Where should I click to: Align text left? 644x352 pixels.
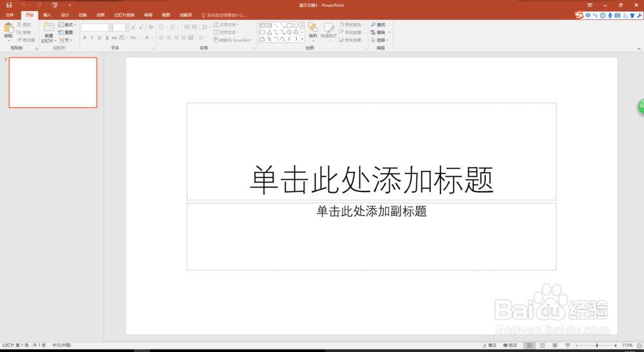(161, 38)
